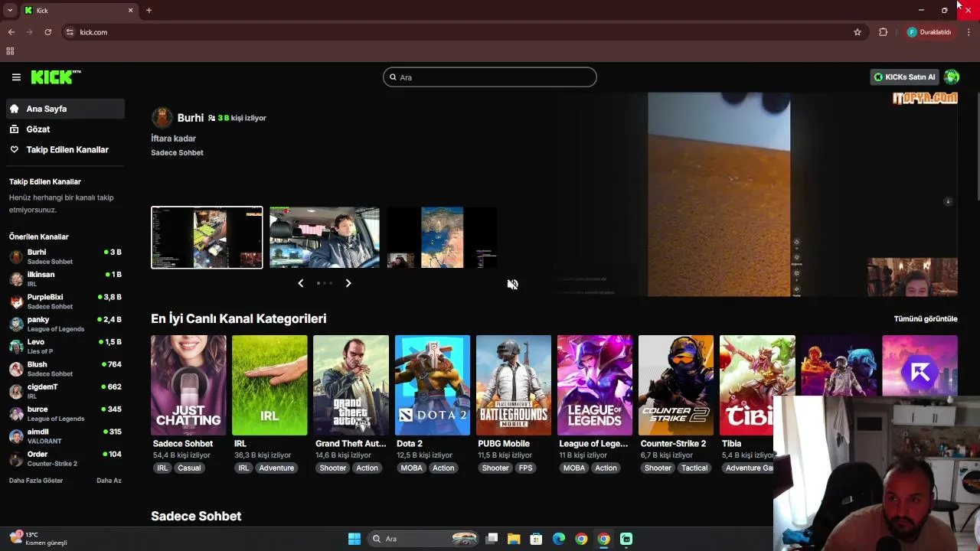The image size is (980, 551).
Task: Open IRL category card
Action: pos(269,385)
